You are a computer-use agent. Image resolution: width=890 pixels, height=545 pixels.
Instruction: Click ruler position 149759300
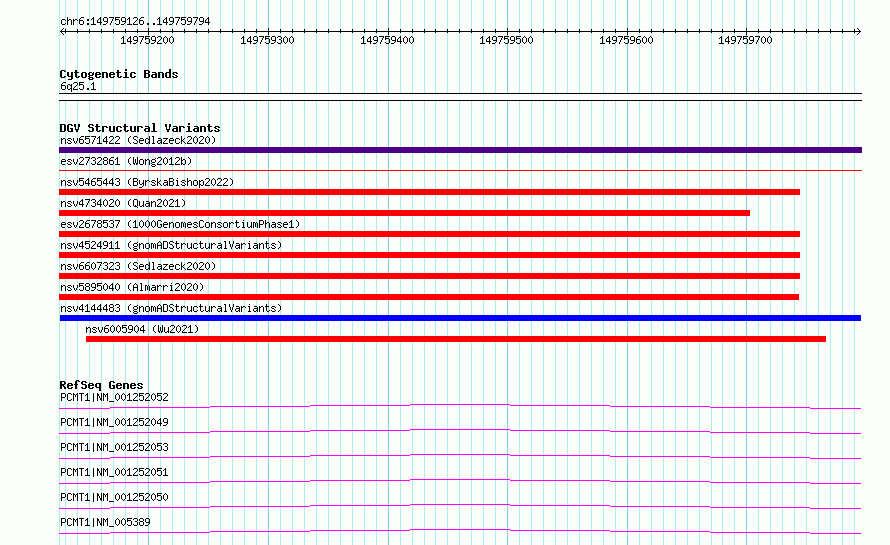267,40
